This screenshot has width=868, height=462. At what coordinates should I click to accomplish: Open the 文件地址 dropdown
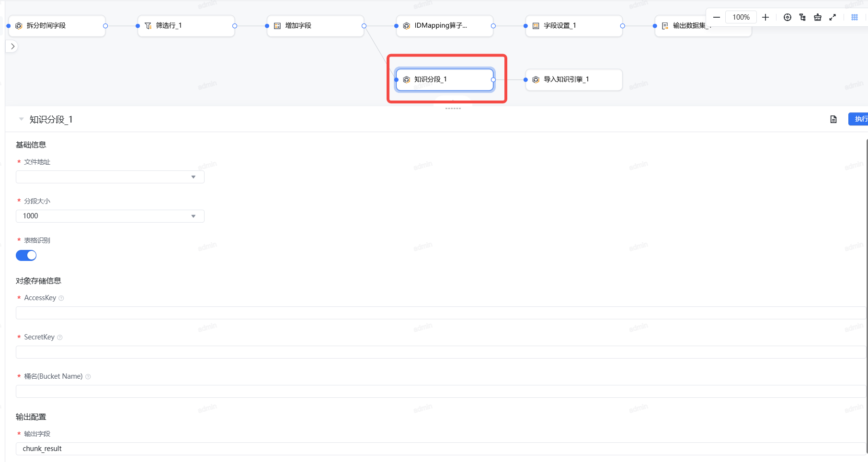click(110, 177)
